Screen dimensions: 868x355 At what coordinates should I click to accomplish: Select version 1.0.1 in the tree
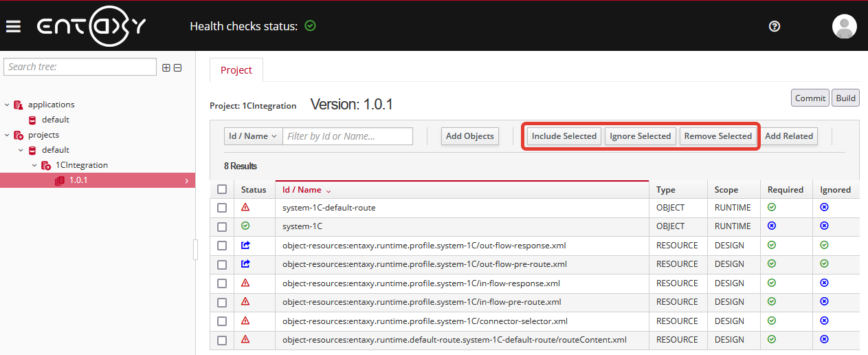[78, 180]
